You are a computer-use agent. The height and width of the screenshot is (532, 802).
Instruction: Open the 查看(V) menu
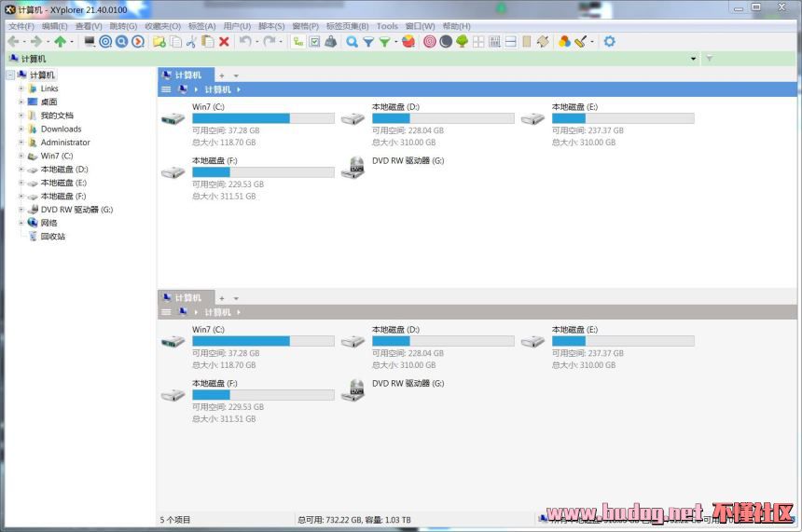(x=89, y=26)
